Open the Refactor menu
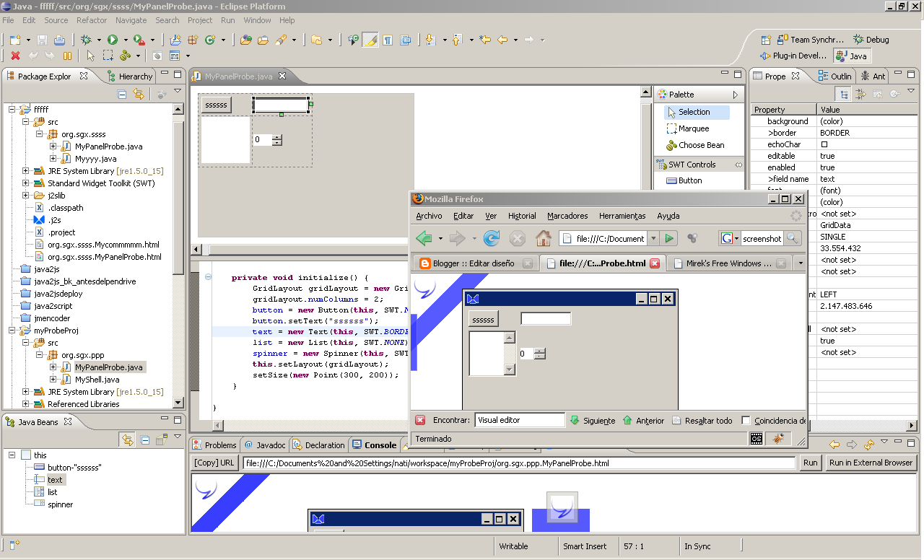 point(92,20)
